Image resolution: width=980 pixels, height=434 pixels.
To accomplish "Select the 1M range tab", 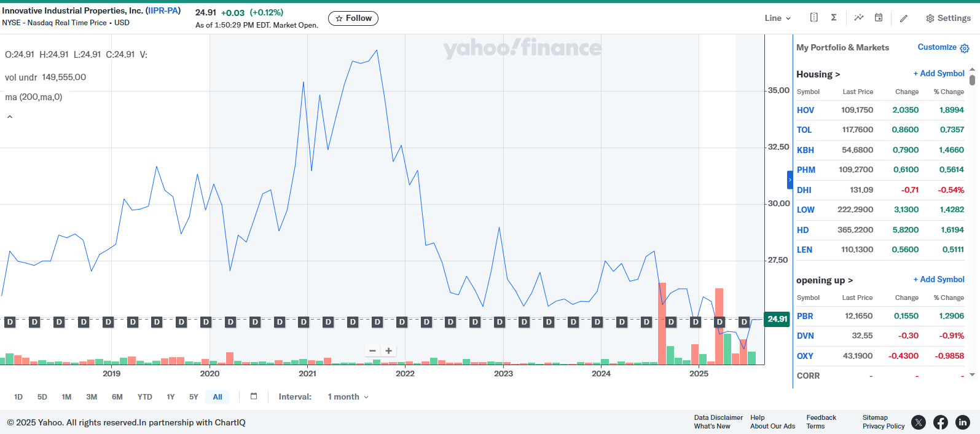I will (x=66, y=397).
